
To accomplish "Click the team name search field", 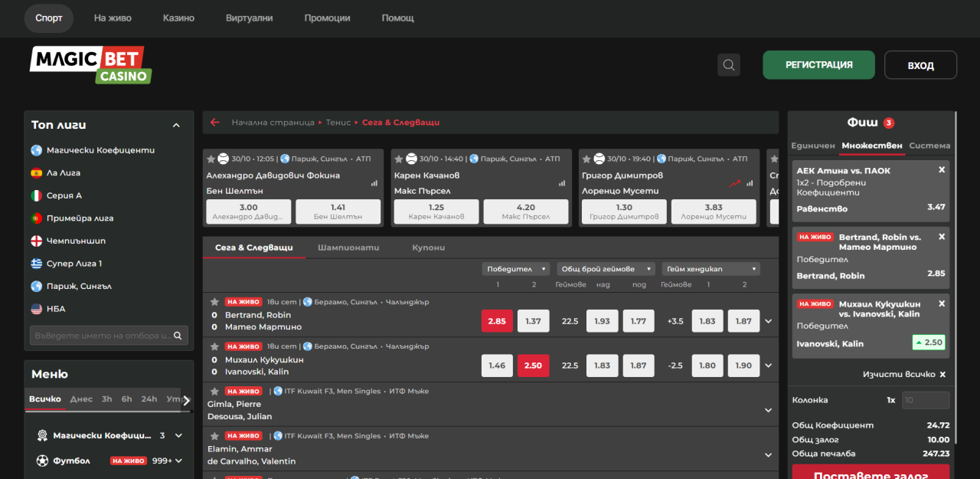I will (102, 336).
